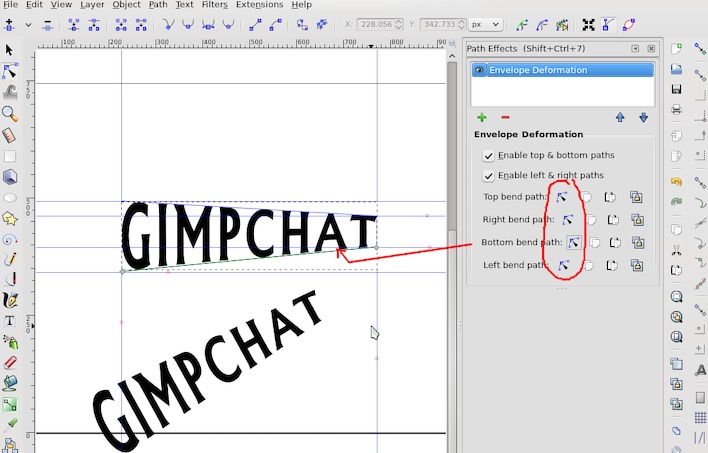Choose the Tweak tool
Screen dimensions: 708x453
(10, 93)
